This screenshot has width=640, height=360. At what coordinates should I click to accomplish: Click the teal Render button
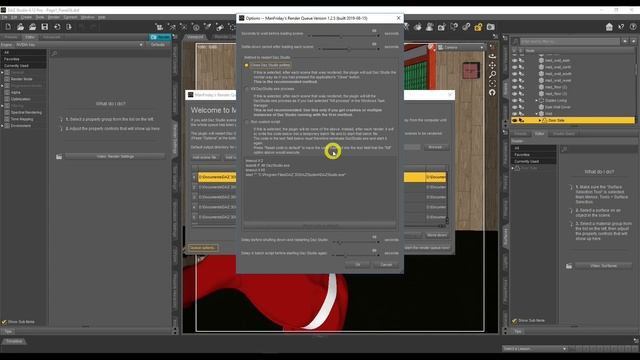point(160,37)
